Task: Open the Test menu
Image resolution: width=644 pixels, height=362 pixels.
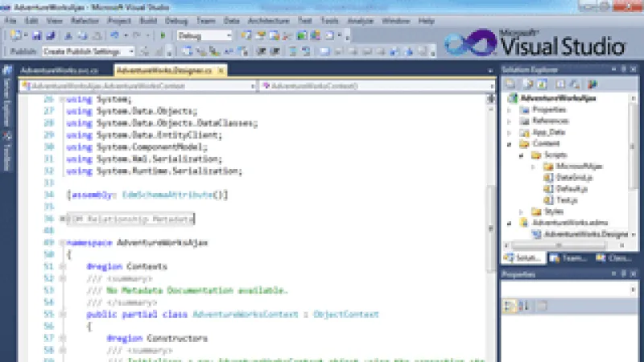Action: (305, 21)
